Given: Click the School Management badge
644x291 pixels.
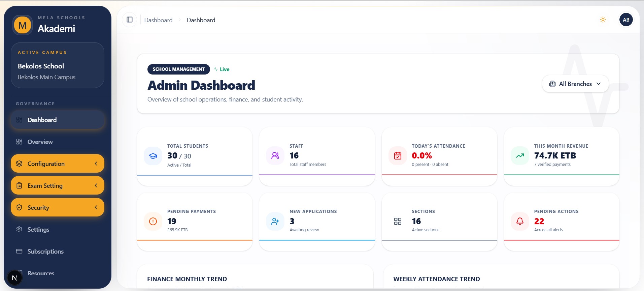Looking at the screenshot, I should click(178, 69).
